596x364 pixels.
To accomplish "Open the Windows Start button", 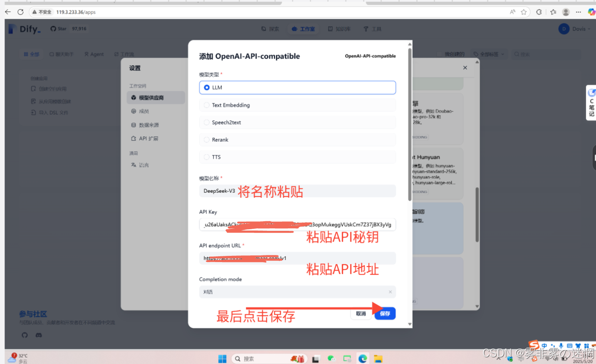I will click(222, 359).
